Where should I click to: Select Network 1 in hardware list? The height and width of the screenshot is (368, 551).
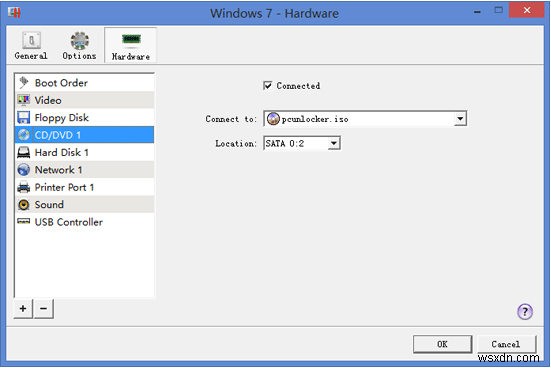84,170
